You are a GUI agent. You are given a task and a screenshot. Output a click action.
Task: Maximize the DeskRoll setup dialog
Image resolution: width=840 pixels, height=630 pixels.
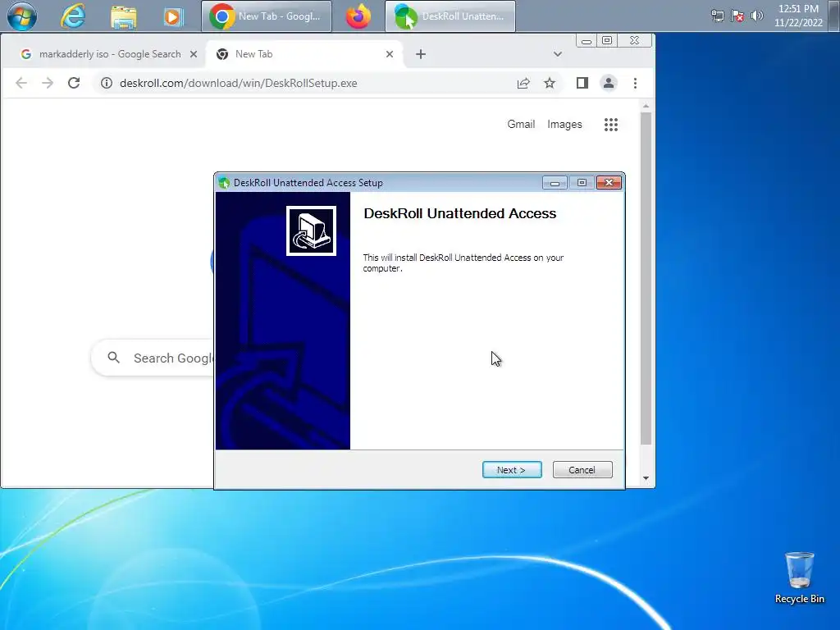click(582, 183)
